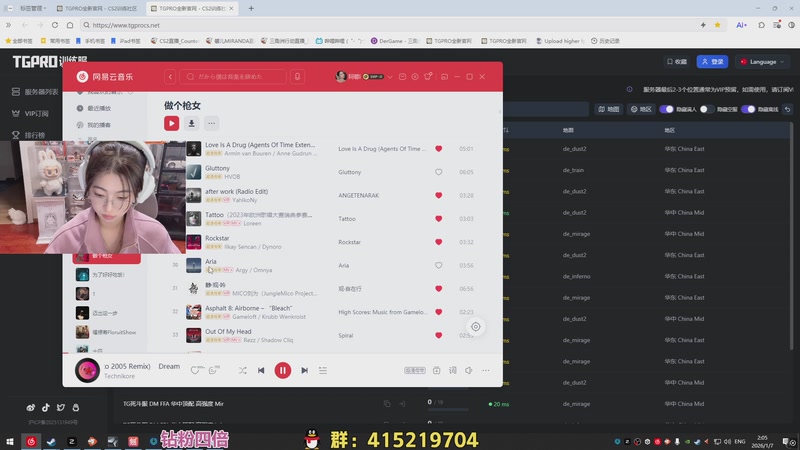
Task: Click the NetEase music search field
Action: click(x=233, y=77)
